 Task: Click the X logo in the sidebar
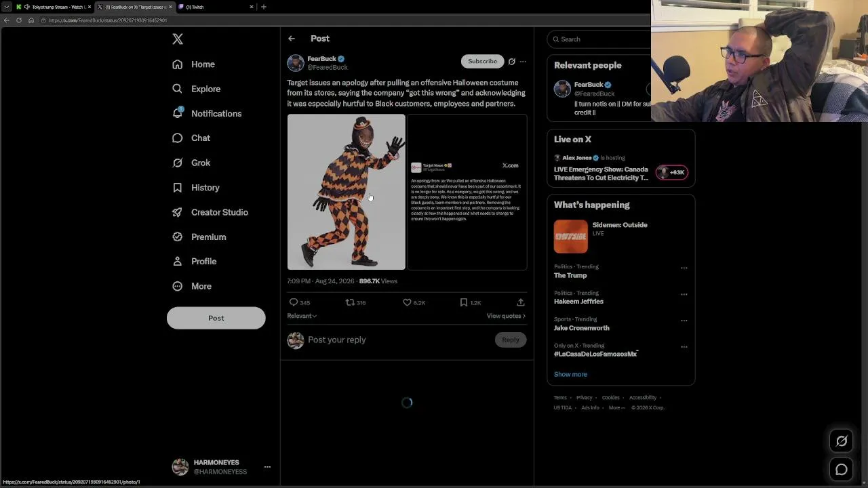tap(178, 39)
